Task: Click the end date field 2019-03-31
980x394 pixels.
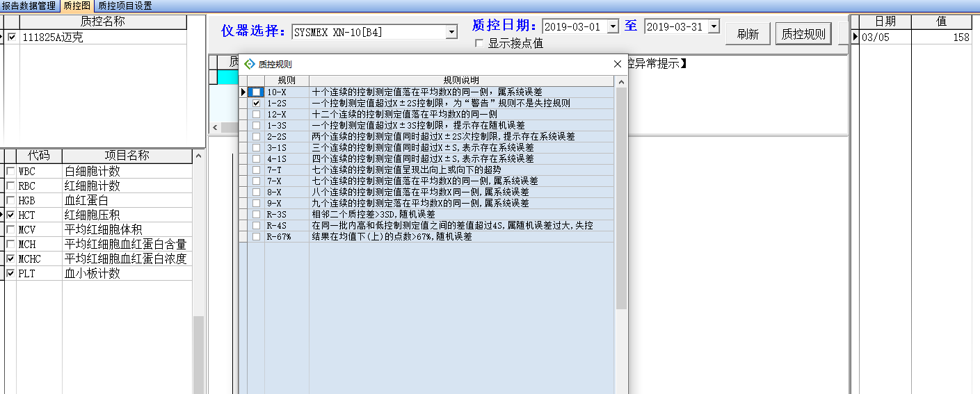Action: (x=675, y=26)
